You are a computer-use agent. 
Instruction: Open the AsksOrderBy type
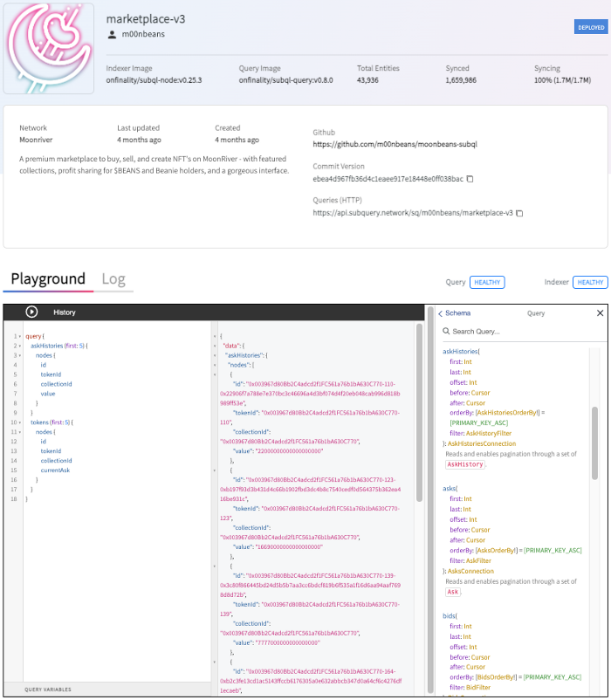[496, 551]
